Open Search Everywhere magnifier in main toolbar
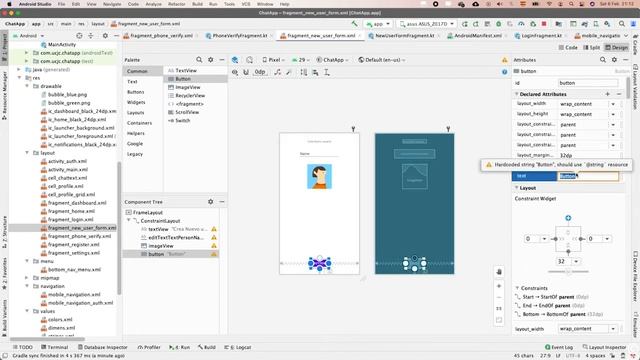This screenshot has height=360, width=640. (x=622, y=24)
